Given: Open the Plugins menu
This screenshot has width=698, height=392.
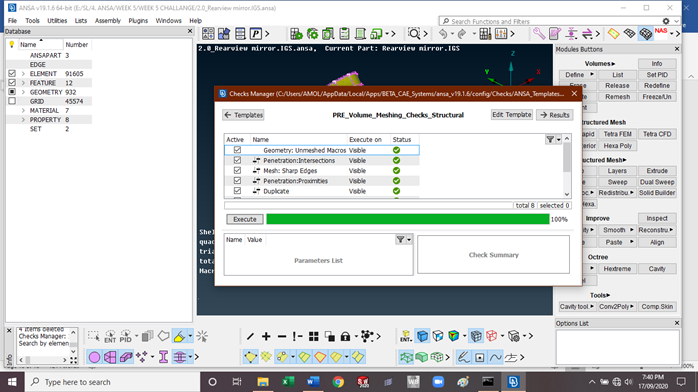Looking at the screenshot, I should point(138,20).
